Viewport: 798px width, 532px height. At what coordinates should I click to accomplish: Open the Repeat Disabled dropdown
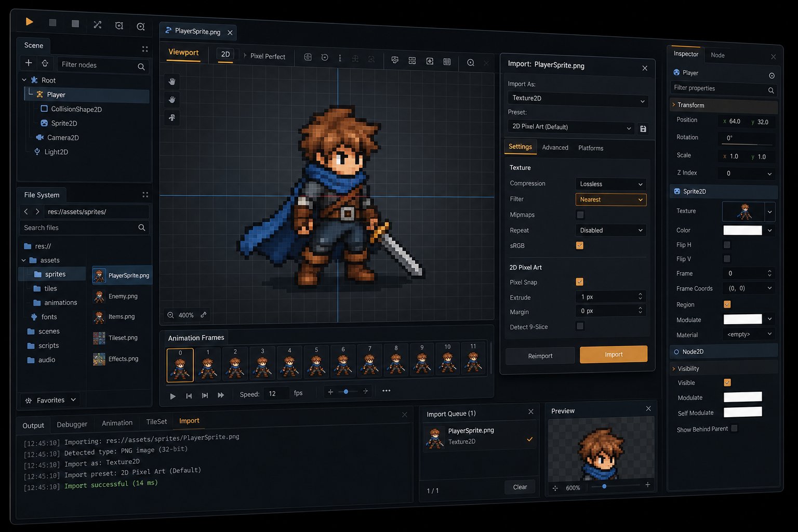611,230
